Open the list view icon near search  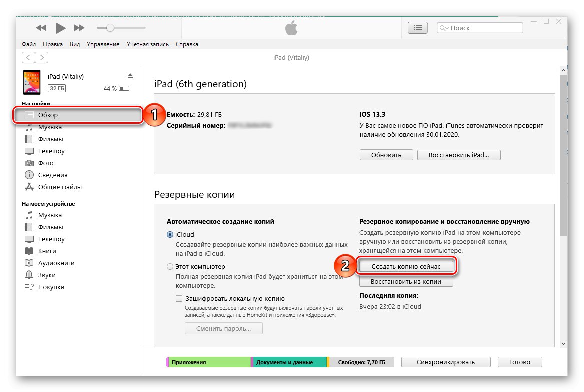click(x=418, y=28)
